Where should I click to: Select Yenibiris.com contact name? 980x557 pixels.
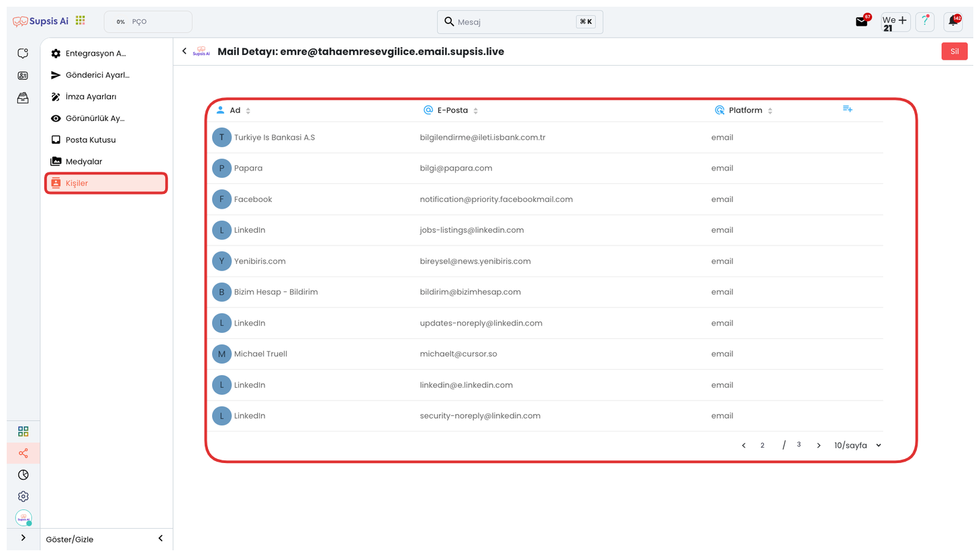260,261
